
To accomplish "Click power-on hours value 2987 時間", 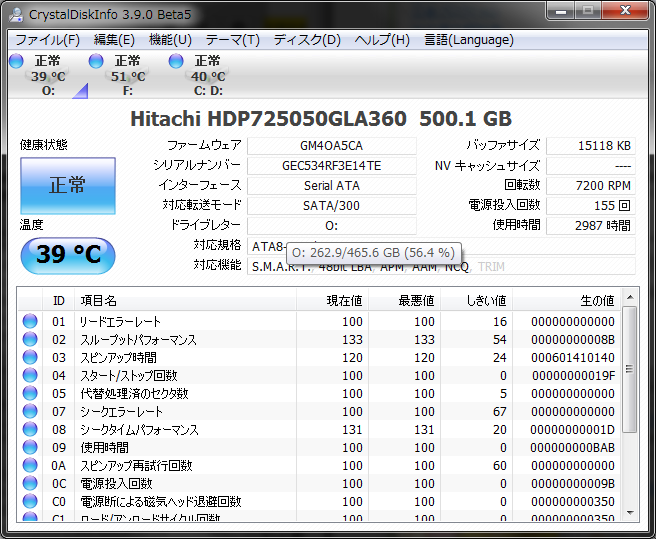I will tap(591, 226).
